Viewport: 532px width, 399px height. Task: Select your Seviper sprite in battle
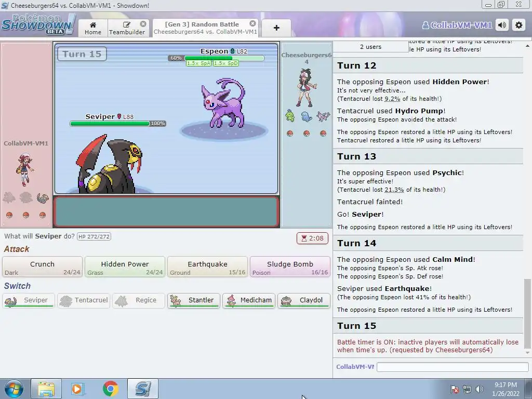109,164
